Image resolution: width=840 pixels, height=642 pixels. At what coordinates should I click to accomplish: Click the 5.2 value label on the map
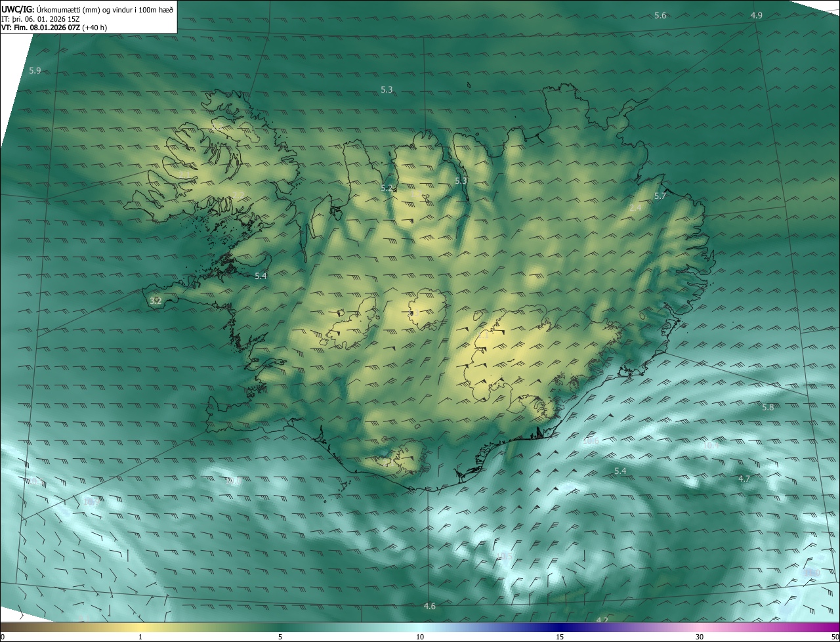(x=387, y=188)
